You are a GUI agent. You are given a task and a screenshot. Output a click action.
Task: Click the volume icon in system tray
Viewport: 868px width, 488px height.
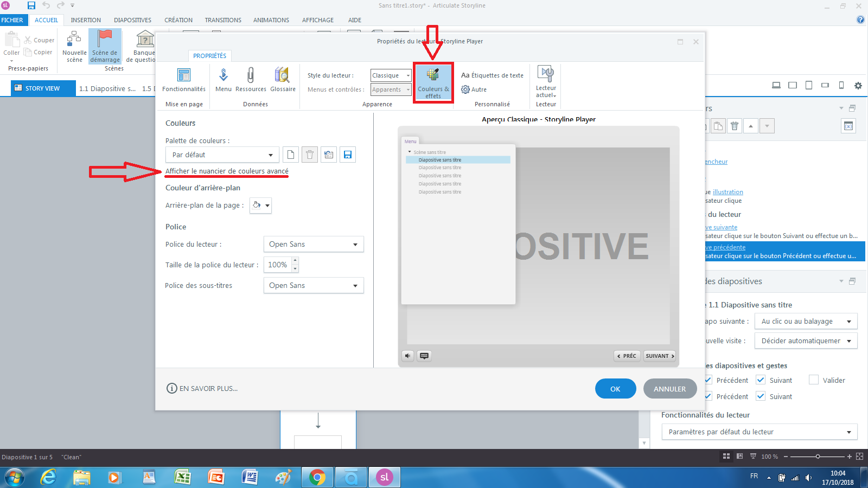tap(808, 478)
